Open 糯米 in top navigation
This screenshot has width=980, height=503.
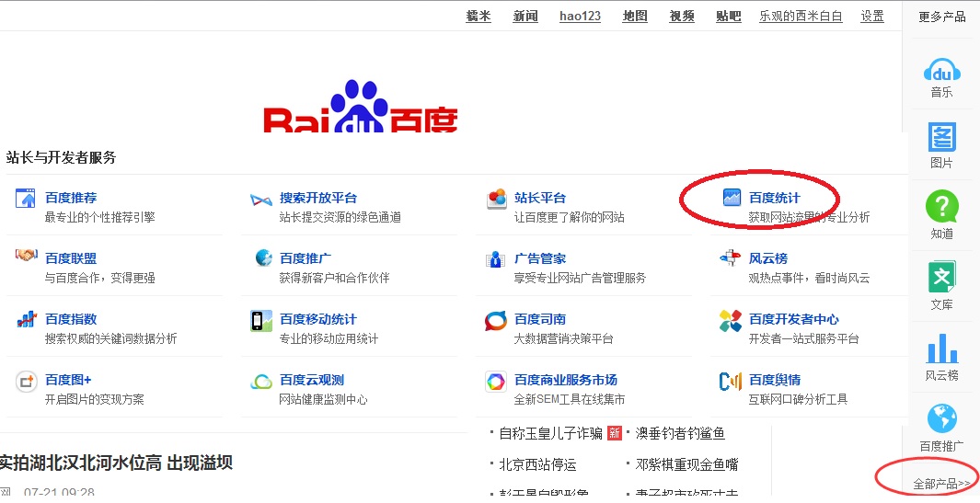478,17
